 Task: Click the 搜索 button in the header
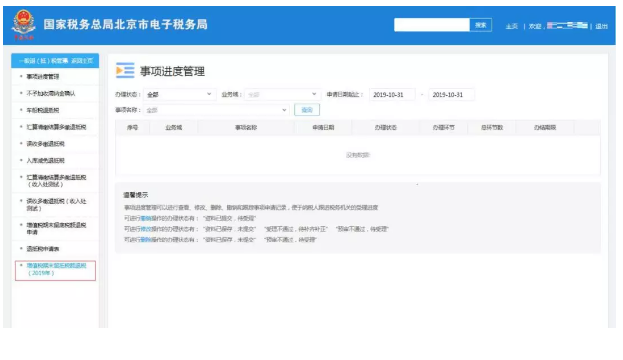(x=480, y=25)
